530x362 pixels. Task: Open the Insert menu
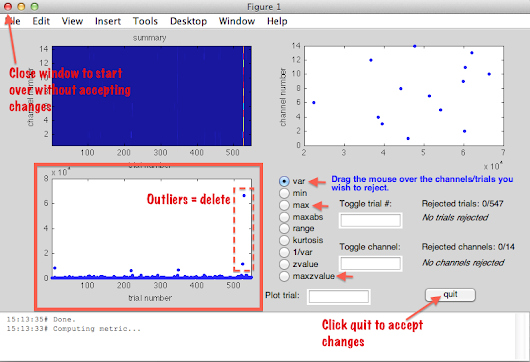click(108, 21)
